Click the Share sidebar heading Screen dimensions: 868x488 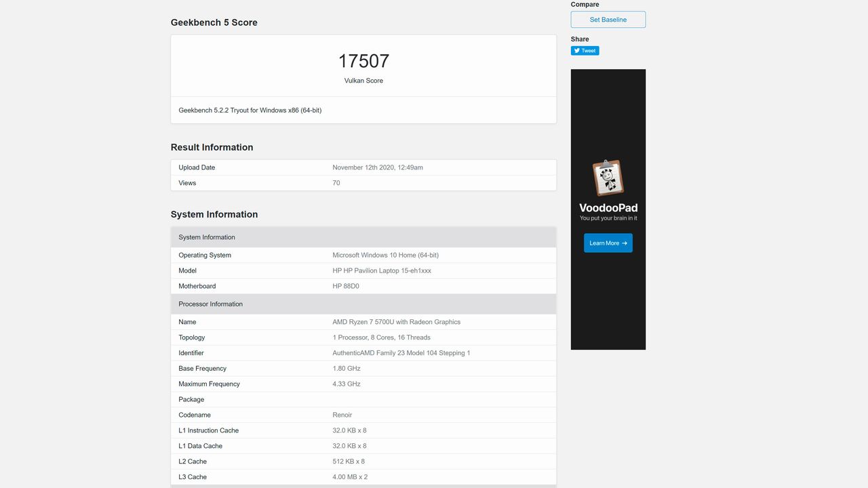tap(580, 39)
